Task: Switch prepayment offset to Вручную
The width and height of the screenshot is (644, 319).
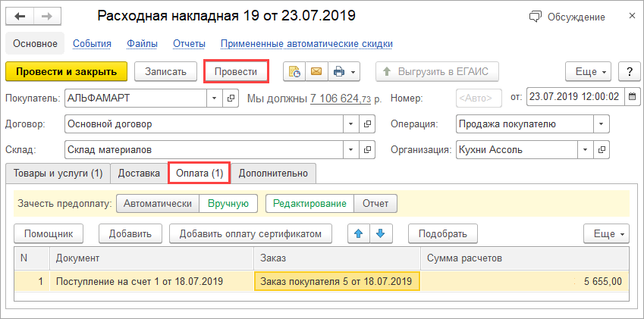Action: 228,203
